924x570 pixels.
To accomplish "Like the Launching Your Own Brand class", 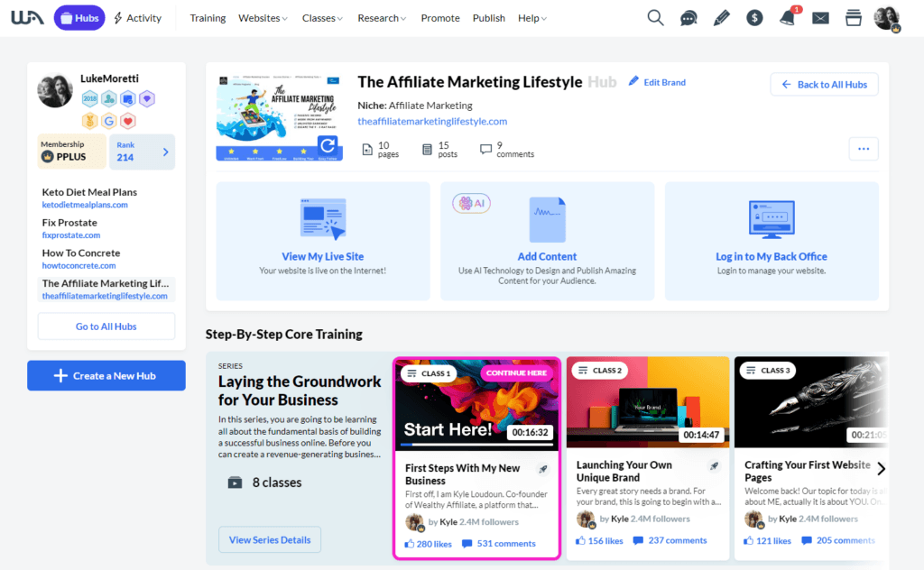I will tap(580, 540).
